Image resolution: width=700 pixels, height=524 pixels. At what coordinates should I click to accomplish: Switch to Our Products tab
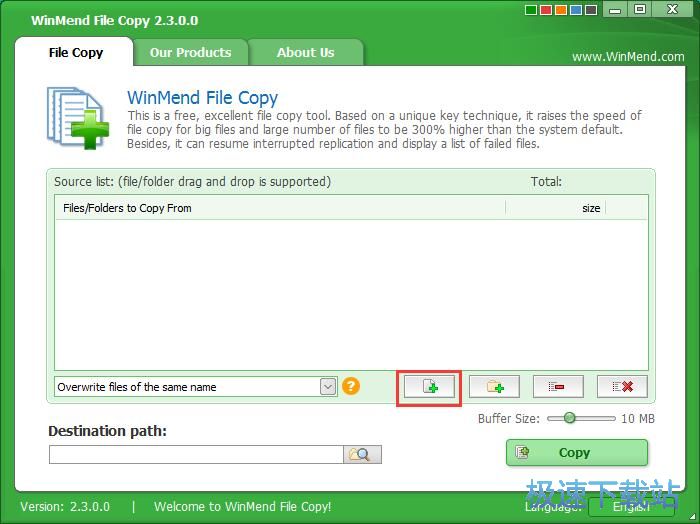[191, 52]
